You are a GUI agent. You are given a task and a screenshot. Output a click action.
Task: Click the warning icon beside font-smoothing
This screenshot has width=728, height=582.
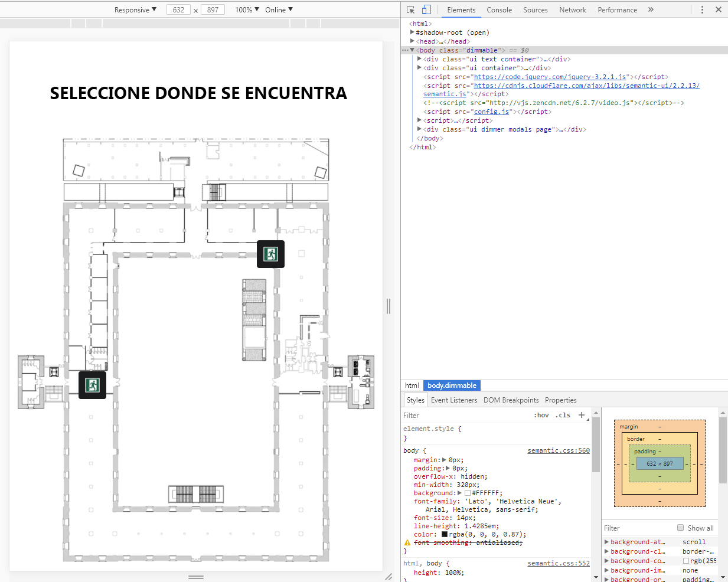coord(407,542)
